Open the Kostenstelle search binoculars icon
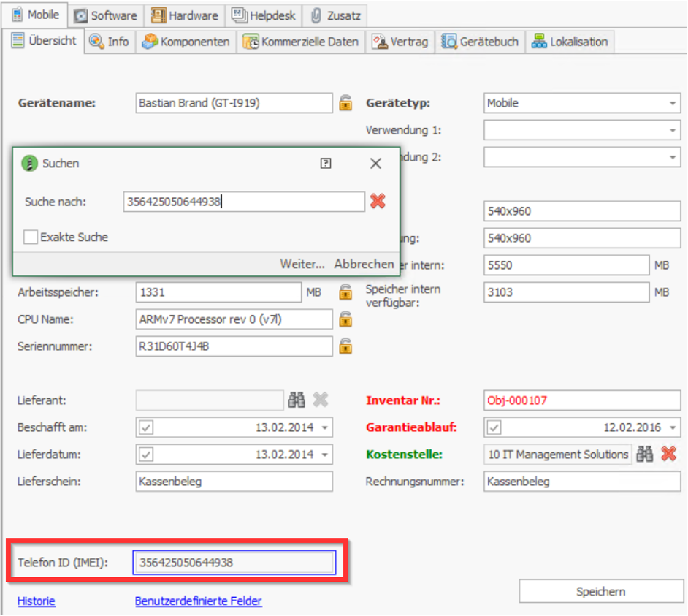This screenshot has width=688, height=616. [x=644, y=454]
